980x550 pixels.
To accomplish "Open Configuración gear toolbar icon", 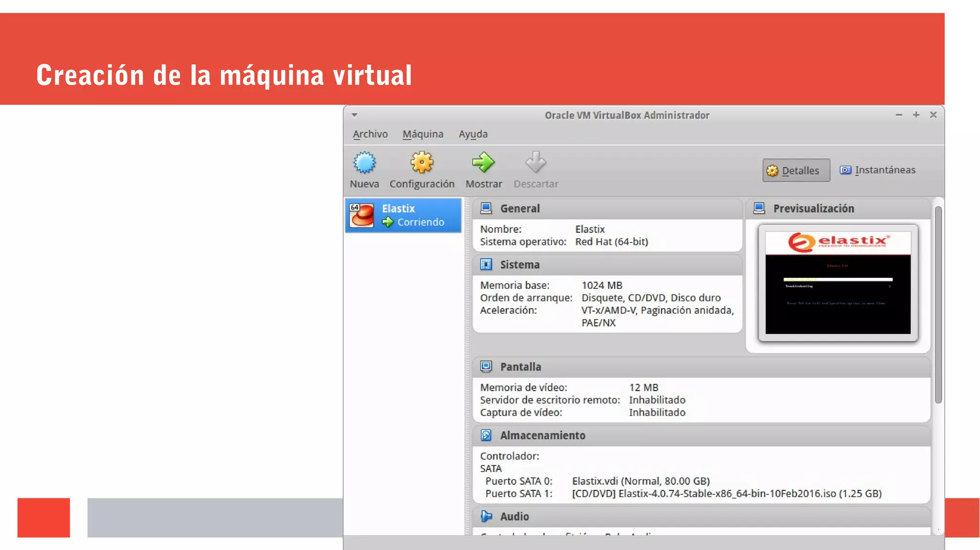I will 422,163.
